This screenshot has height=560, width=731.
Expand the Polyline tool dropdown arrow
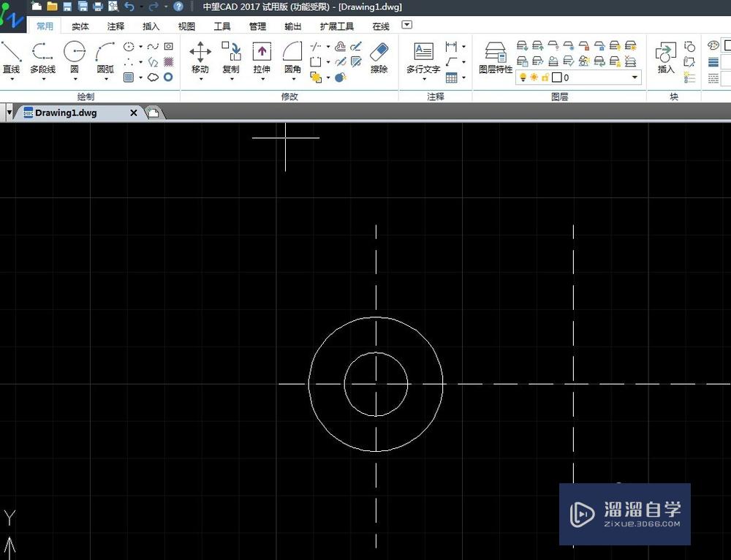pyautogui.click(x=43, y=79)
